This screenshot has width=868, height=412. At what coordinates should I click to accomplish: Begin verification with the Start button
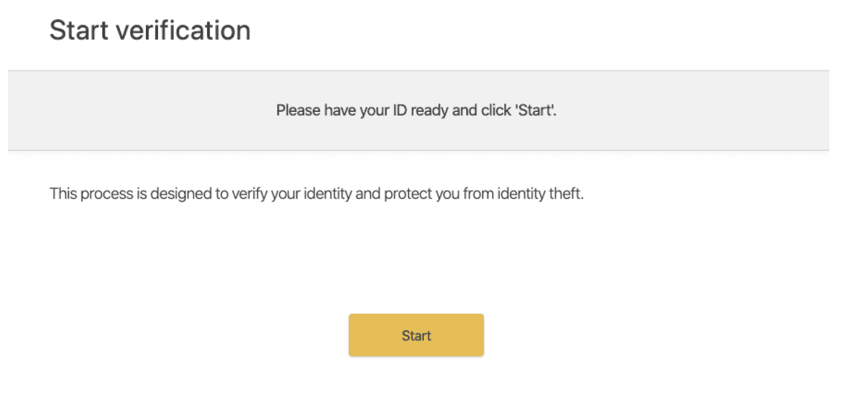point(416,335)
